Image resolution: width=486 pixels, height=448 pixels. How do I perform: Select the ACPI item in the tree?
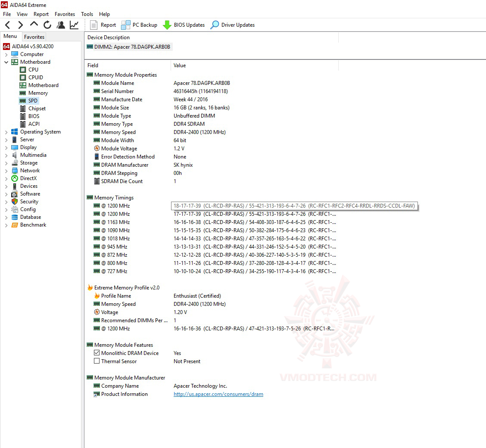[34, 124]
